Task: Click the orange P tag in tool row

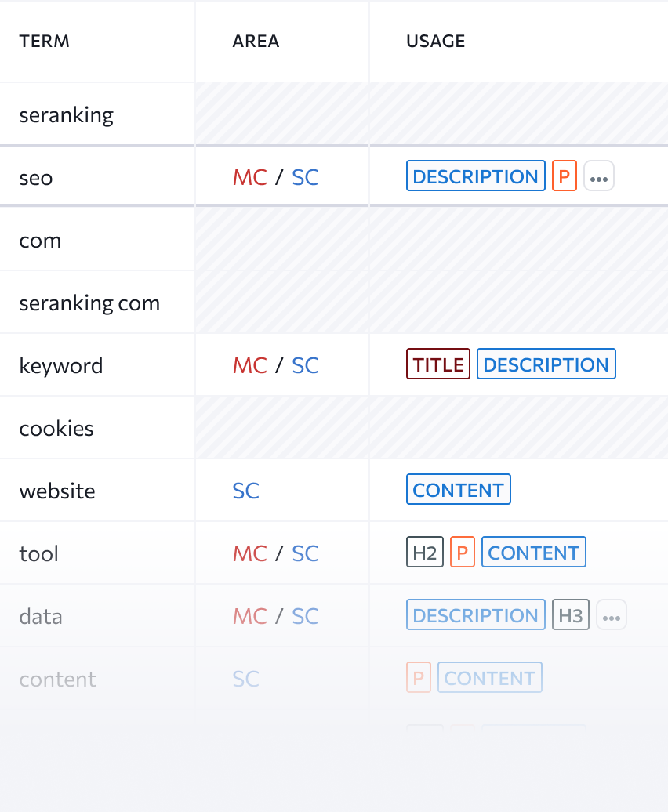Action: coord(463,552)
